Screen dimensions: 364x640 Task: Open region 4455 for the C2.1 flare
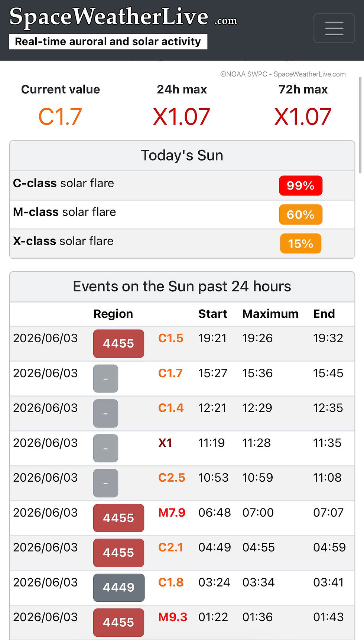pos(118,553)
